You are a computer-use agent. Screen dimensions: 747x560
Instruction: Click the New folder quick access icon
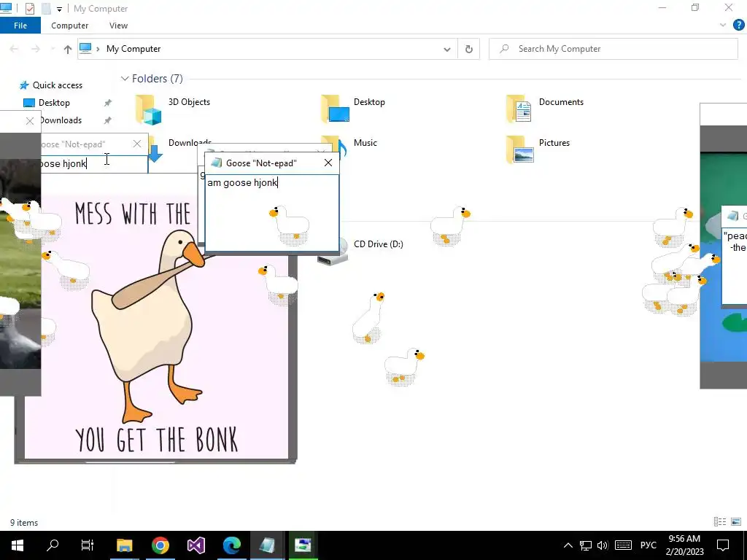[x=46, y=9]
